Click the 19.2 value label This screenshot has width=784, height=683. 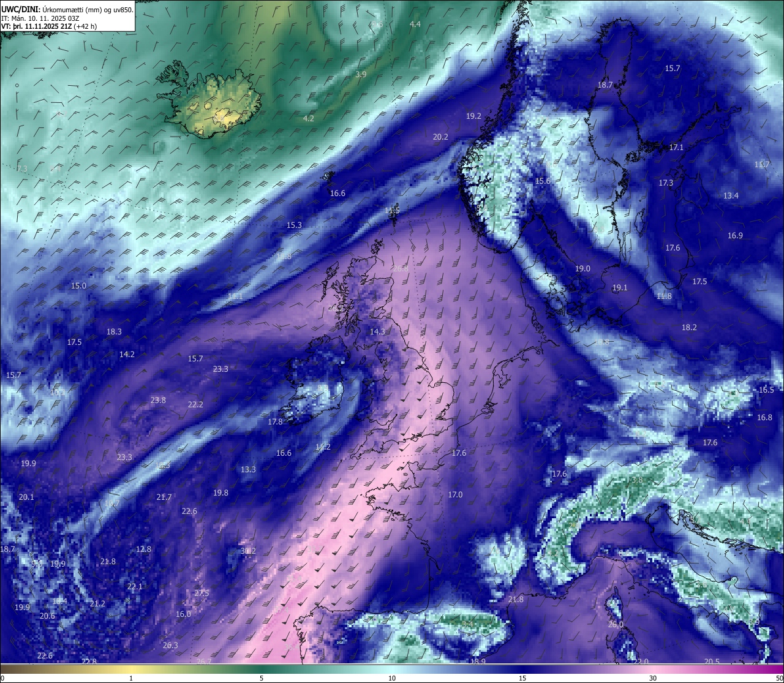pyautogui.click(x=473, y=116)
